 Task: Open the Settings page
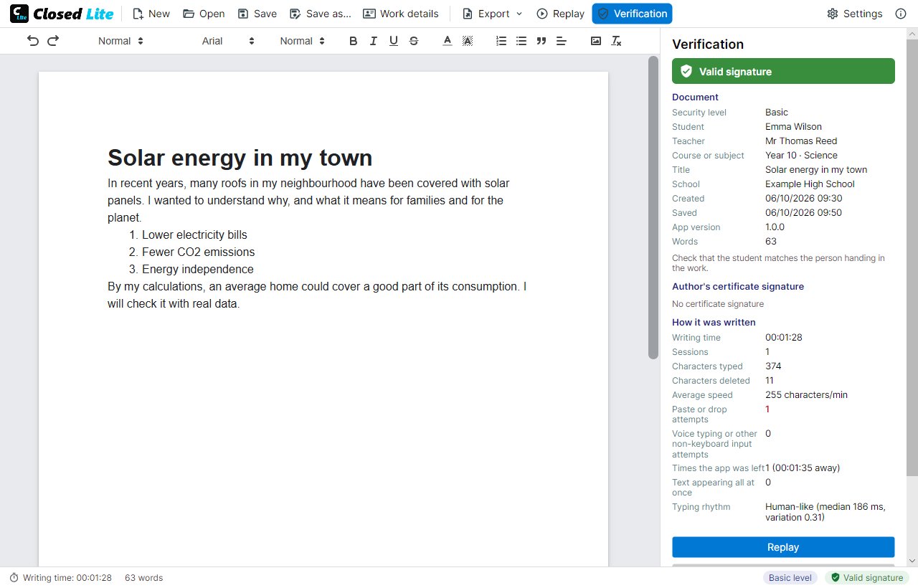pyautogui.click(x=854, y=14)
